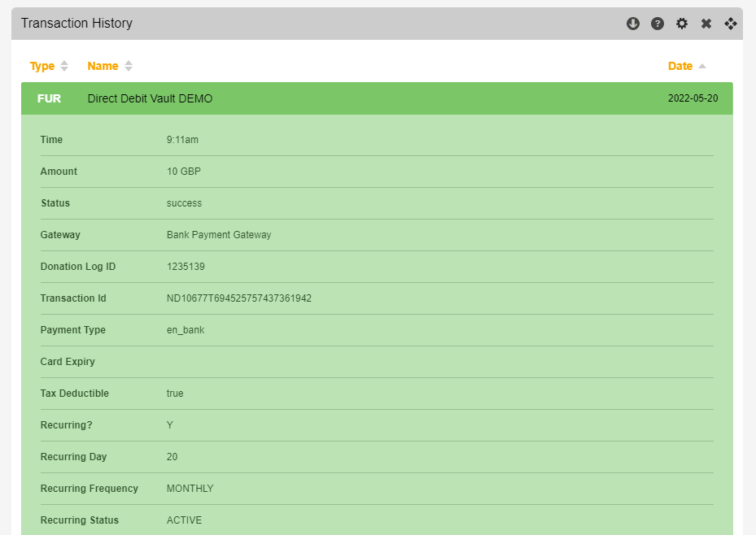
Task: Click the Bank Payment Gateway value
Action: point(219,235)
